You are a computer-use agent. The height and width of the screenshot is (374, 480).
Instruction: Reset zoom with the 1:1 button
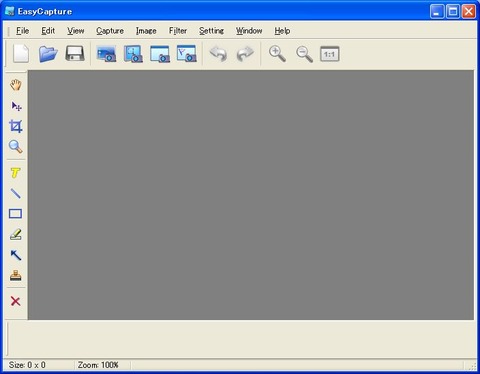click(x=330, y=54)
